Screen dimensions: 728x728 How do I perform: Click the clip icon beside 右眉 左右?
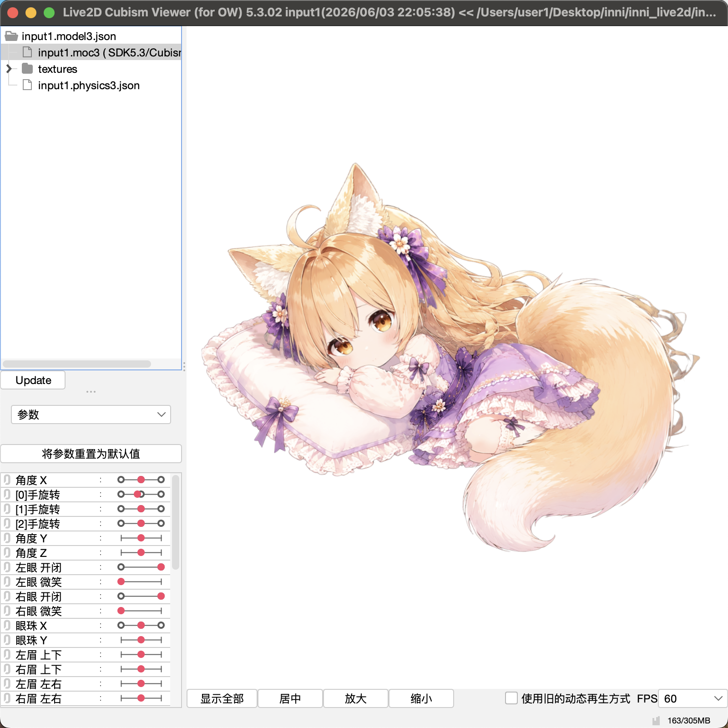click(x=7, y=698)
